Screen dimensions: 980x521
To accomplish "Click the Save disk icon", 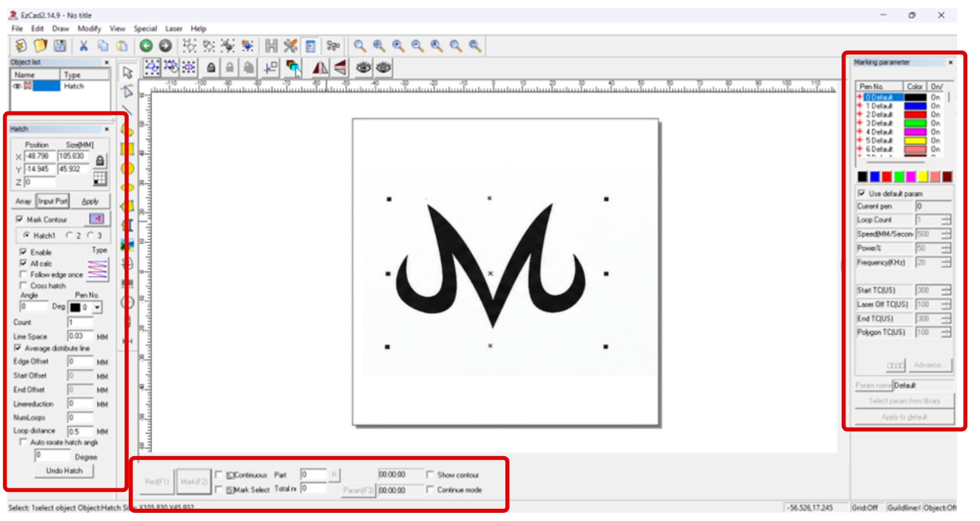I will [60, 46].
